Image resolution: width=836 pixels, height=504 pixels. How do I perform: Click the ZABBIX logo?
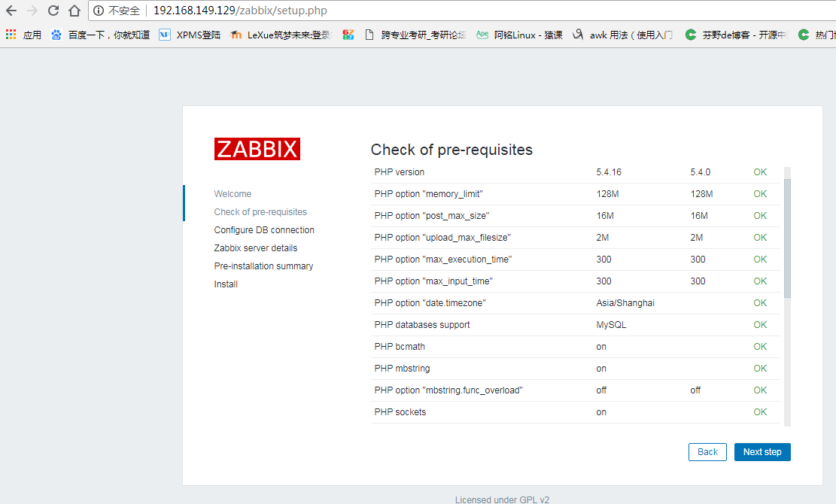click(257, 149)
